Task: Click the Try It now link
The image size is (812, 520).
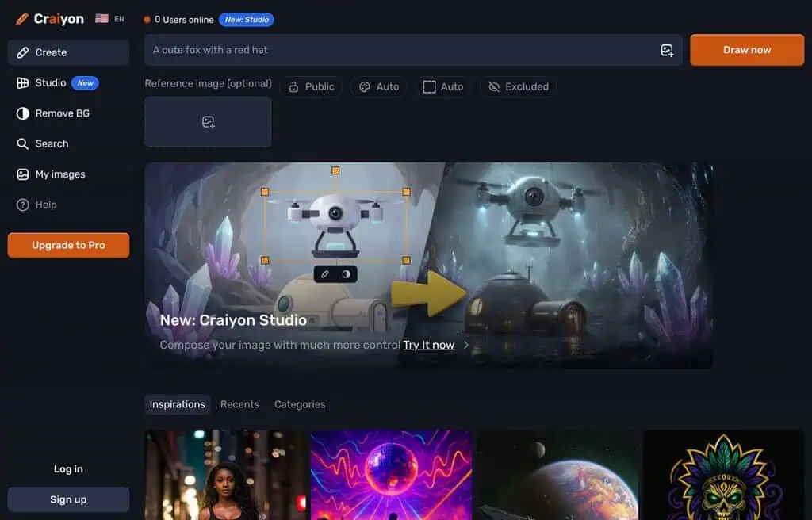Action: pyautogui.click(x=429, y=345)
